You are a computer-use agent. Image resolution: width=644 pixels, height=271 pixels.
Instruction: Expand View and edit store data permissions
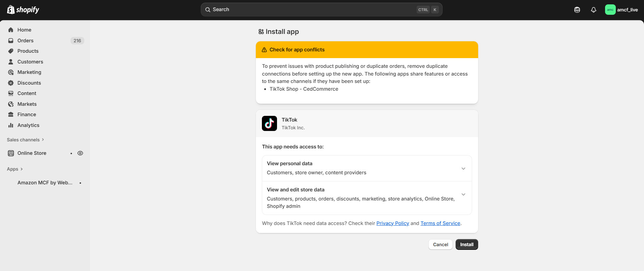(x=463, y=194)
